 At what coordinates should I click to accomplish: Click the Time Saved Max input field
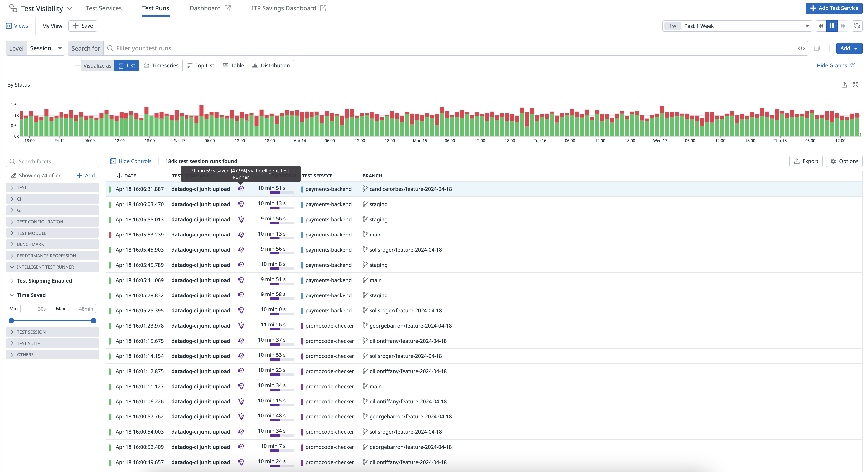point(82,309)
